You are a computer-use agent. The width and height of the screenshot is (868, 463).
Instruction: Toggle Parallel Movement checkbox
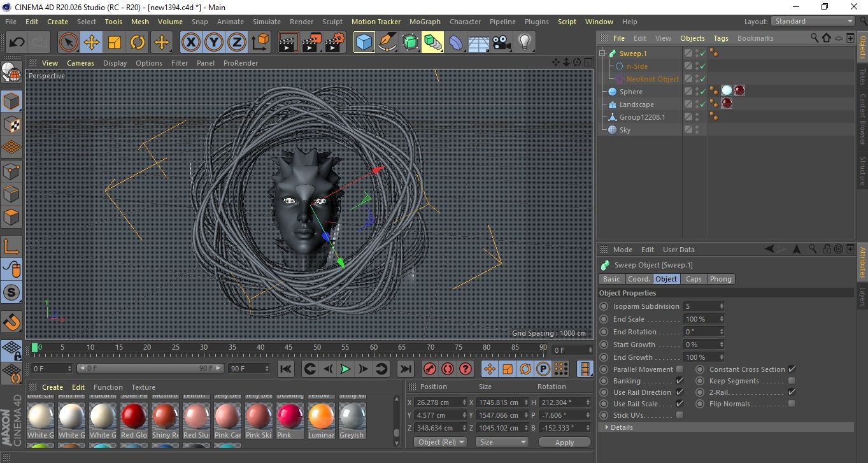679,369
